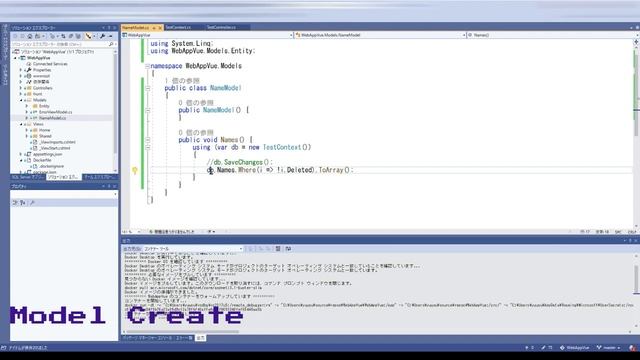
Task: Expand the wwwroot folder node
Action: point(21,76)
